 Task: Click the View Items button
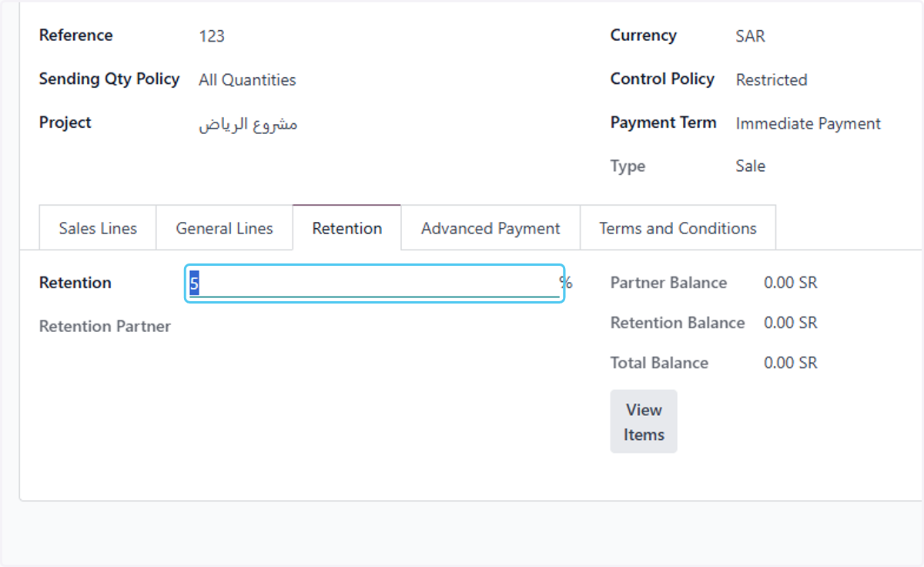coord(644,421)
